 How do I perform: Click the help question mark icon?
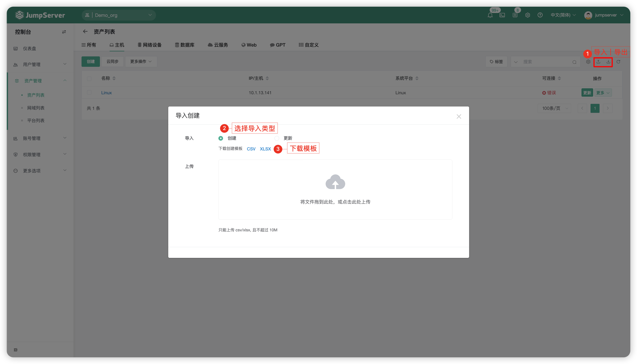[540, 15]
